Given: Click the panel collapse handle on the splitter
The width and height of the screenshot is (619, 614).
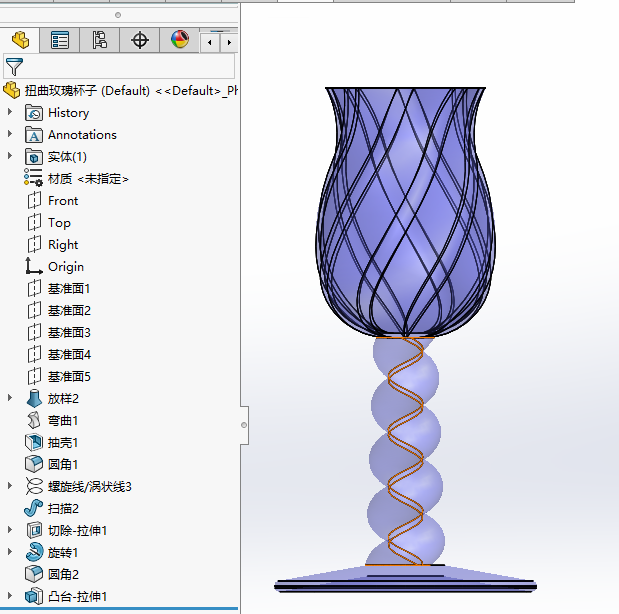Looking at the screenshot, I should tap(244, 425).
